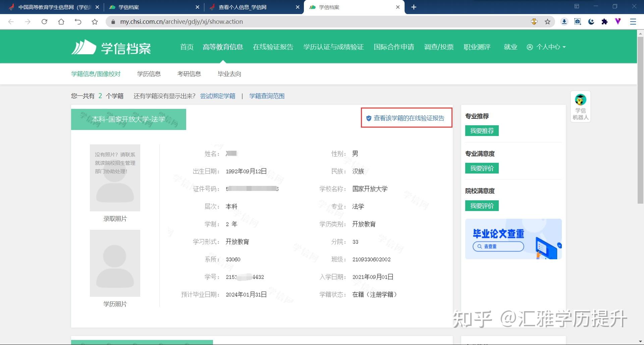Screen dimensions: 644x345
Task: Click the scrollbar down arrow at the bottom
Action: coord(640,342)
